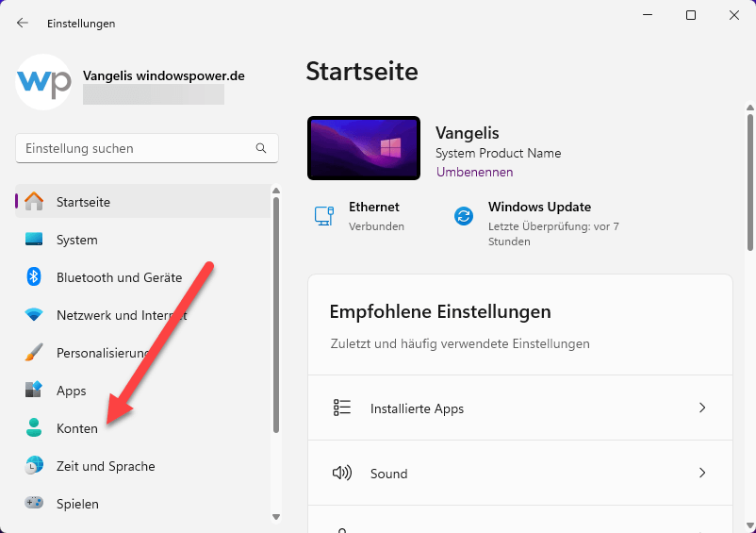Open Vangelis windowspower.de account header
This screenshot has width=756, height=533.
click(x=130, y=82)
